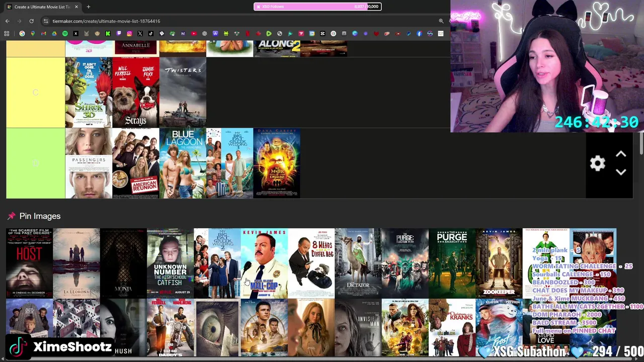Select the M3GAN doll poster
This screenshot has height=362, width=644.
click(311, 328)
